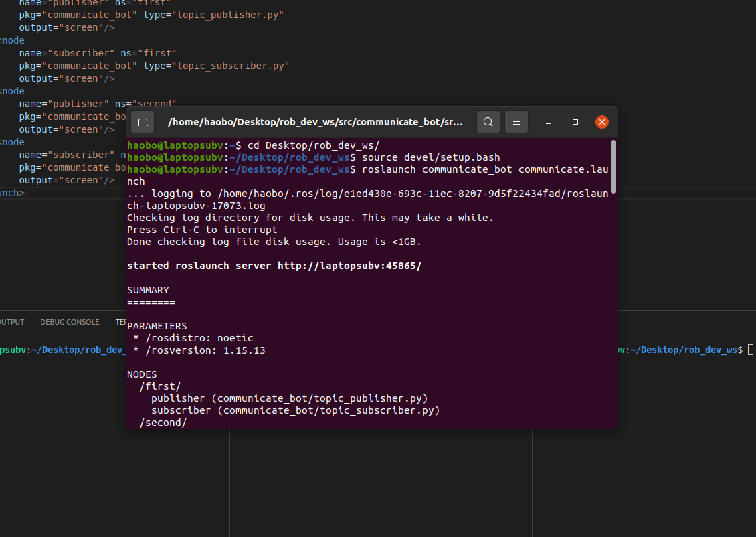Open the terminal search button
Screen dimensions: 756x537
click(x=488, y=122)
